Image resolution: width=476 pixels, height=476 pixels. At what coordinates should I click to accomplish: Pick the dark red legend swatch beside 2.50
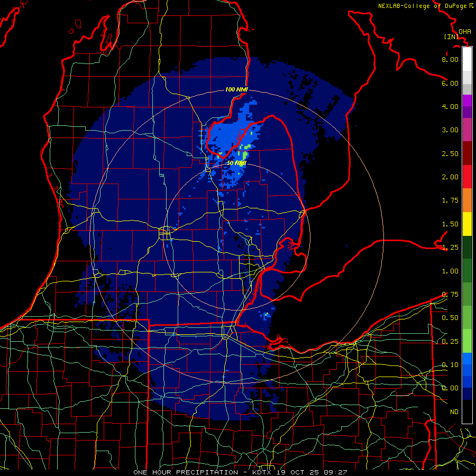[467, 153]
